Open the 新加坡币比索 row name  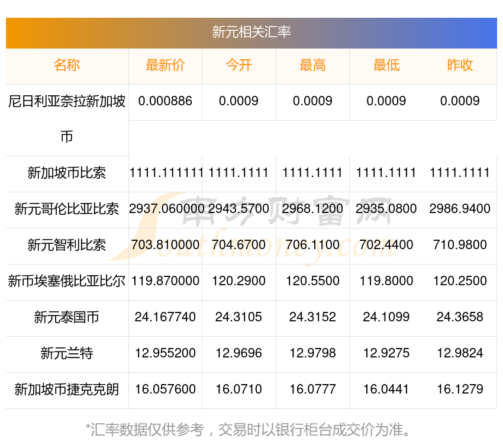67,173
